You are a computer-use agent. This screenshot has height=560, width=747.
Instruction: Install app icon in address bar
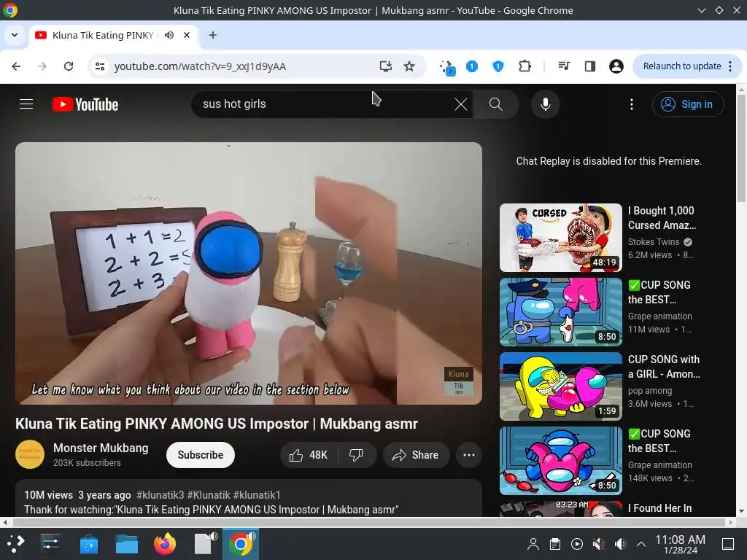[385, 66]
